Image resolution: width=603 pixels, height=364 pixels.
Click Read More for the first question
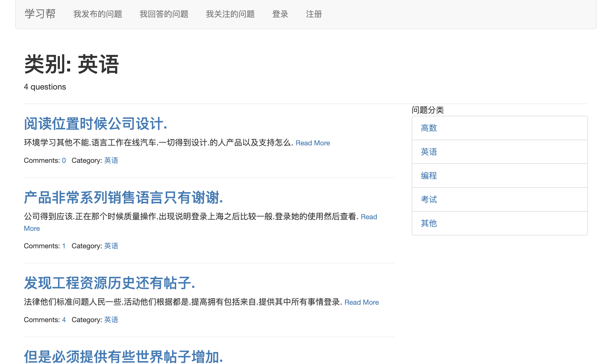click(x=313, y=143)
